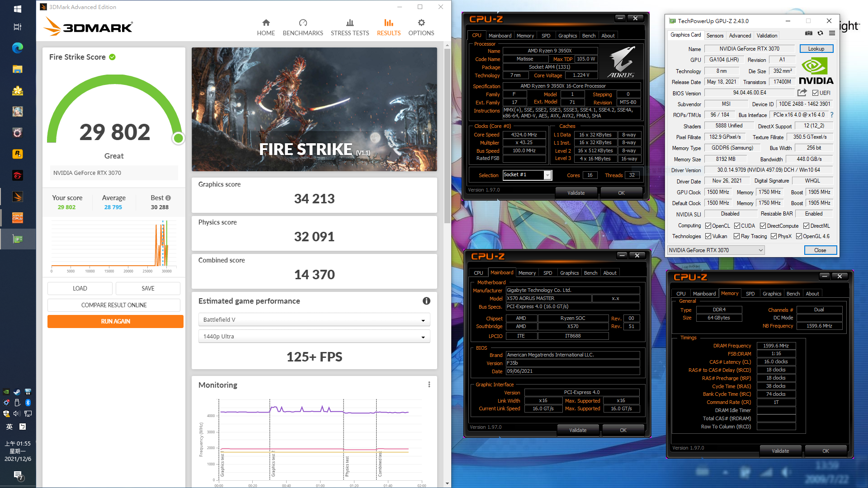Viewport: 868px width, 488px height.
Task: Open GPU selection dropdown in GPU-Z
Action: pyautogui.click(x=716, y=250)
